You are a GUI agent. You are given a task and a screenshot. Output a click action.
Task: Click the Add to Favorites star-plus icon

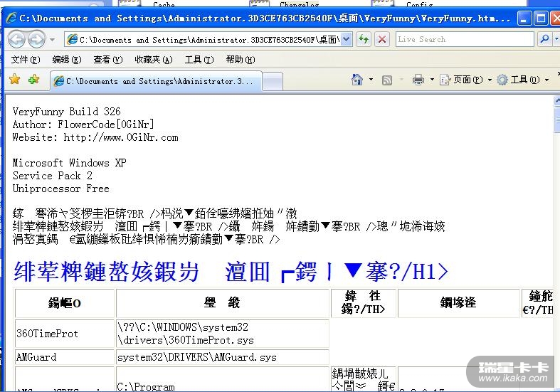pyautogui.click(x=34, y=79)
